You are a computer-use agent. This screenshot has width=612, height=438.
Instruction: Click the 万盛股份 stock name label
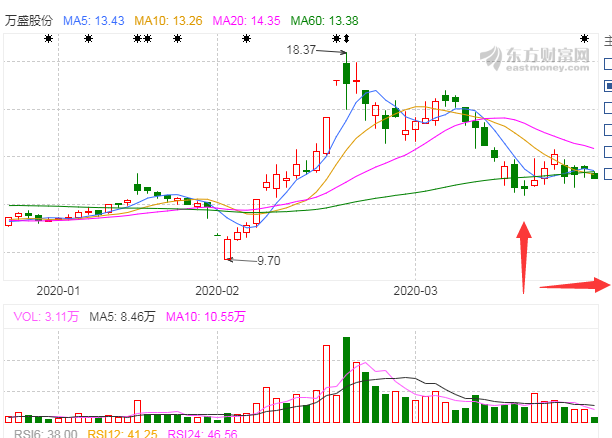pyautogui.click(x=28, y=21)
